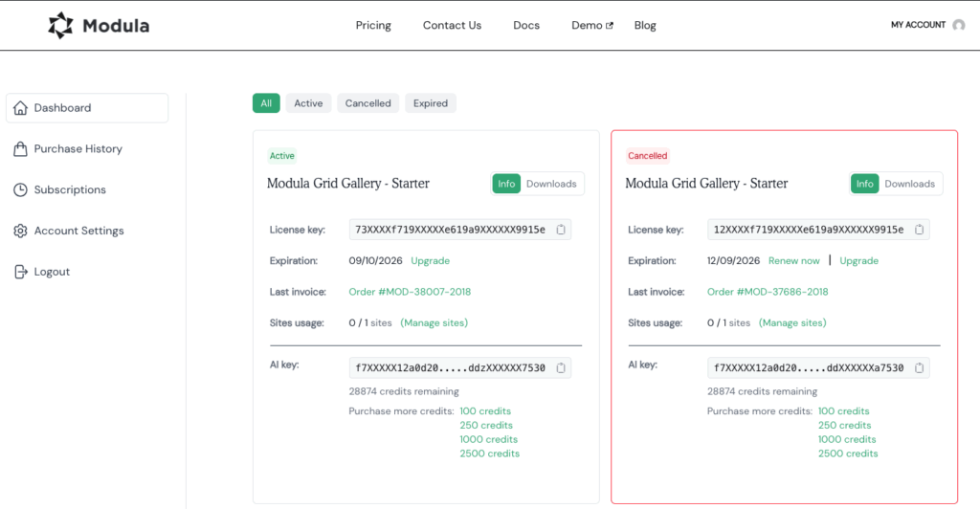The width and height of the screenshot is (980, 509).
Task: Copy the license key in the Active card
Action: tap(562, 230)
